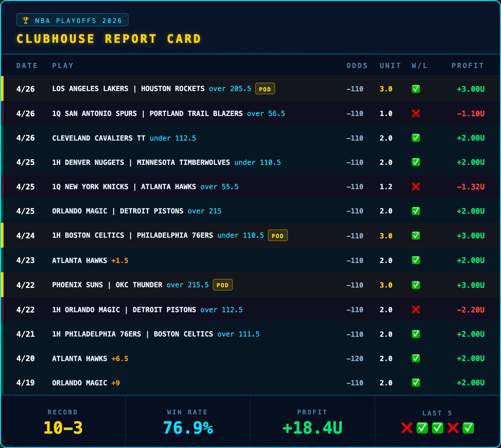Select the checkmark in the 1H Celtics | 76ers under row
This screenshot has width=501, height=448.
(x=416, y=236)
